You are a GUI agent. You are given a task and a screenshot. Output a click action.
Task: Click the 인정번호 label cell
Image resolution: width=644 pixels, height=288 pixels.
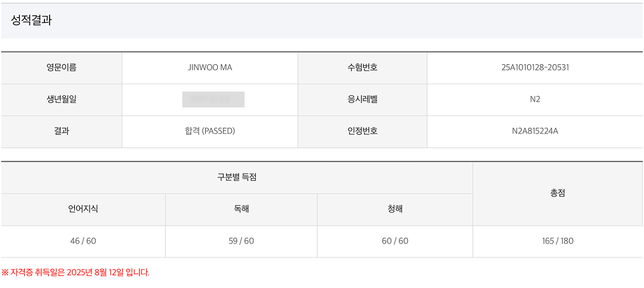[x=362, y=132]
